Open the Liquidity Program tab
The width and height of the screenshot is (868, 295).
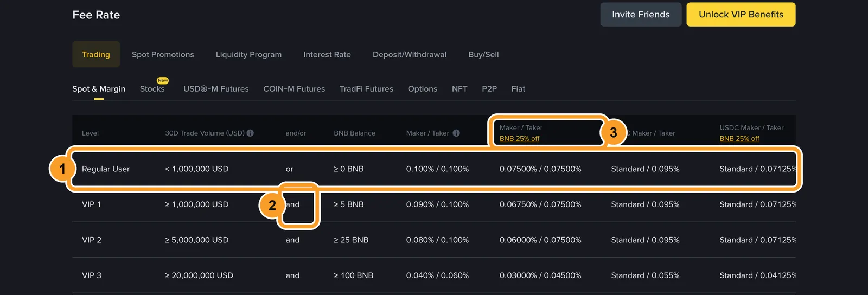(x=248, y=54)
